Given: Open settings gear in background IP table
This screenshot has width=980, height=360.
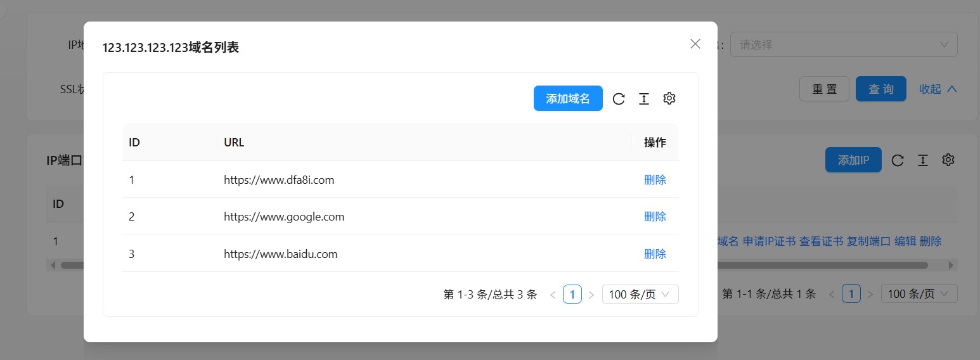Looking at the screenshot, I should point(948,160).
